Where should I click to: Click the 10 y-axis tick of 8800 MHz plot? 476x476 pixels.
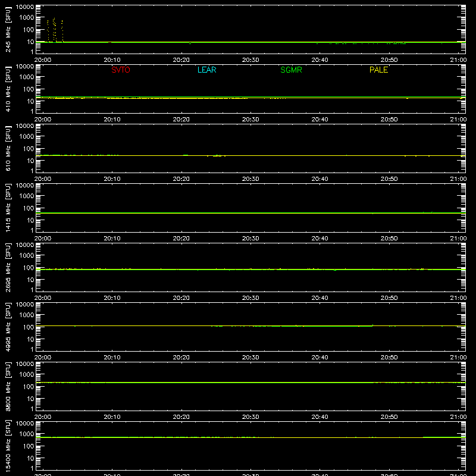pyautogui.click(x=31, y=399)
